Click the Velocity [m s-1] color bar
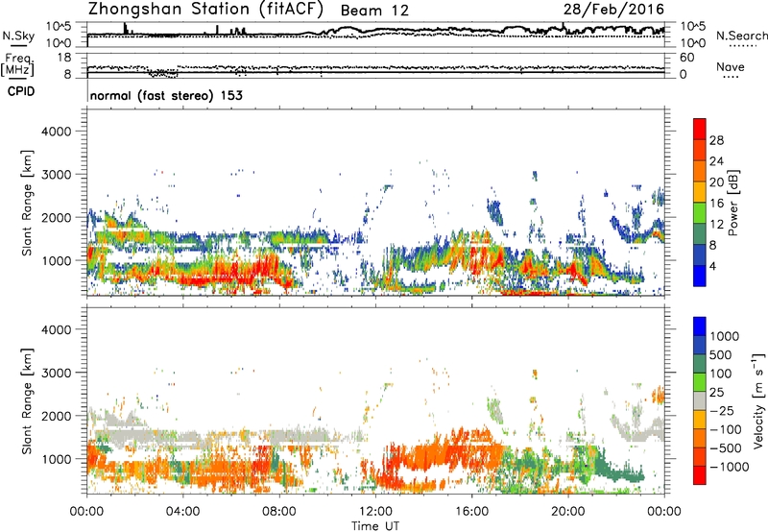768x532 pixels. coord(700,400)
